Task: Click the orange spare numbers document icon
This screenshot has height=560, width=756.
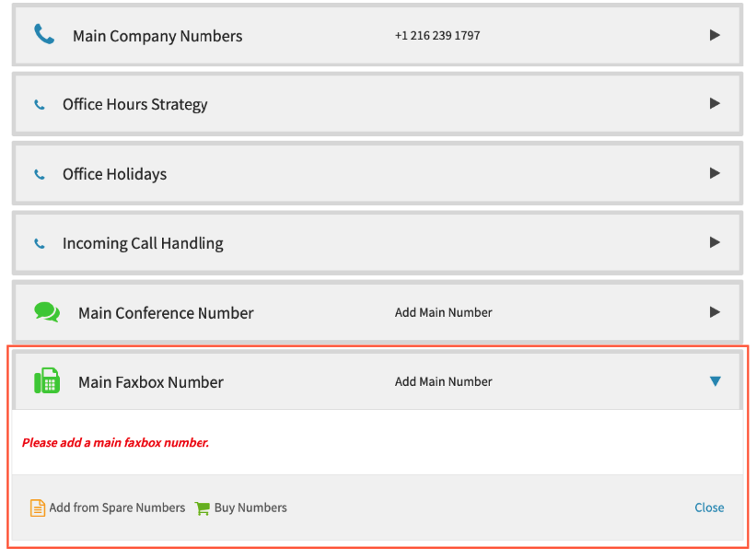Action: [38, 507]
